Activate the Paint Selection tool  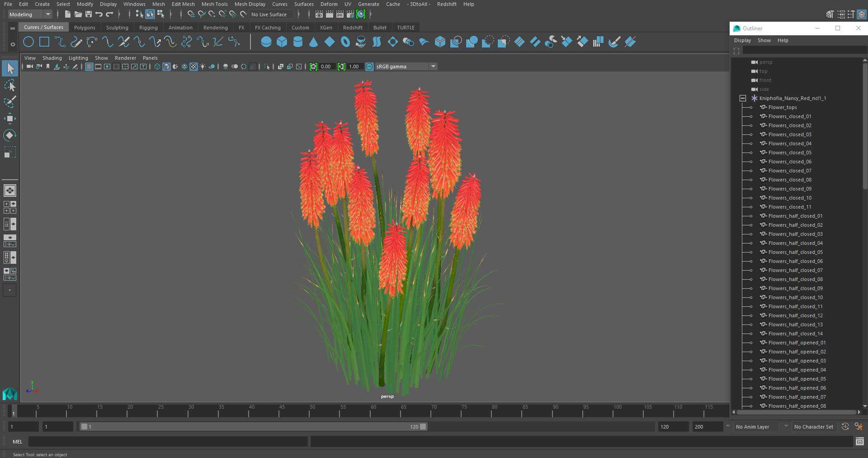tap(10, 102)
